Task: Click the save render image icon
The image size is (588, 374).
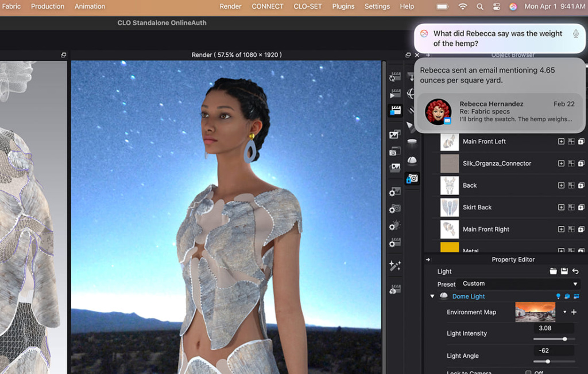Action: tap(395, 134)
